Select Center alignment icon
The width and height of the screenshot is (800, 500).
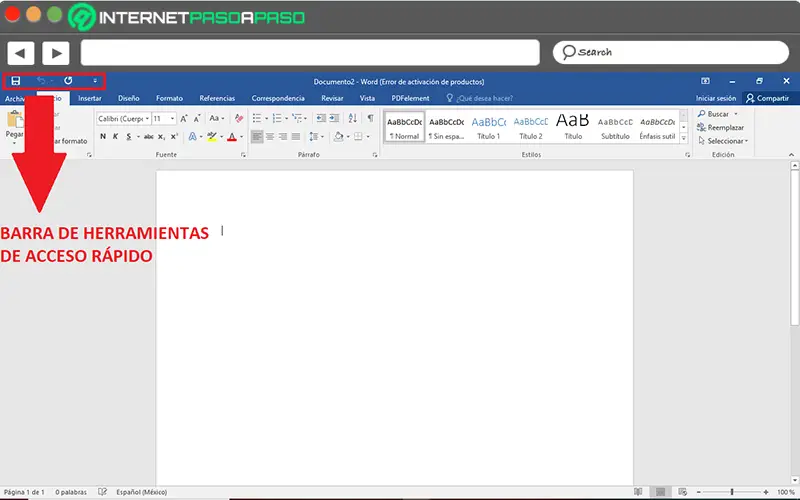coord(270,137)
